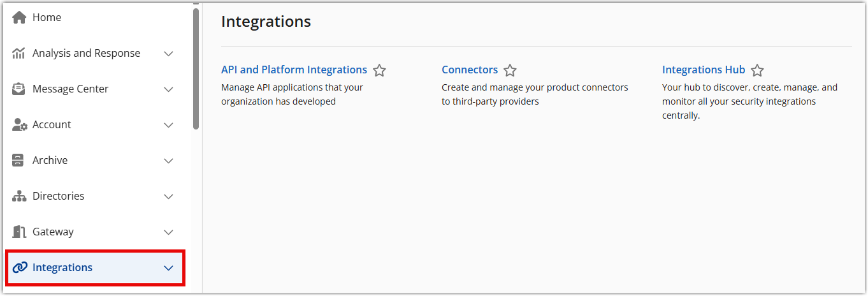Go to the Integrations Hub link
868x296 pixels.
(704, 70)
